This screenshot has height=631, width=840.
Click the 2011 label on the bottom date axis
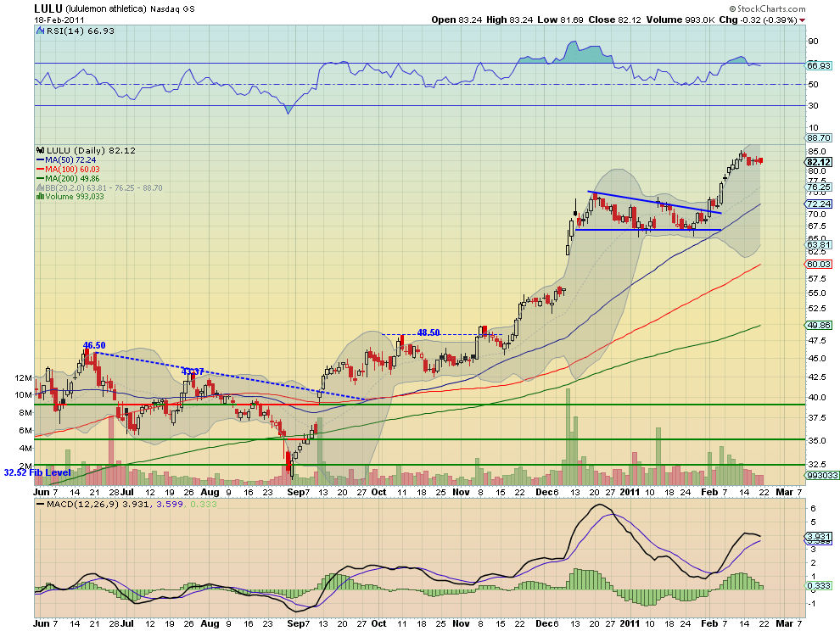(x=630, y=623)
